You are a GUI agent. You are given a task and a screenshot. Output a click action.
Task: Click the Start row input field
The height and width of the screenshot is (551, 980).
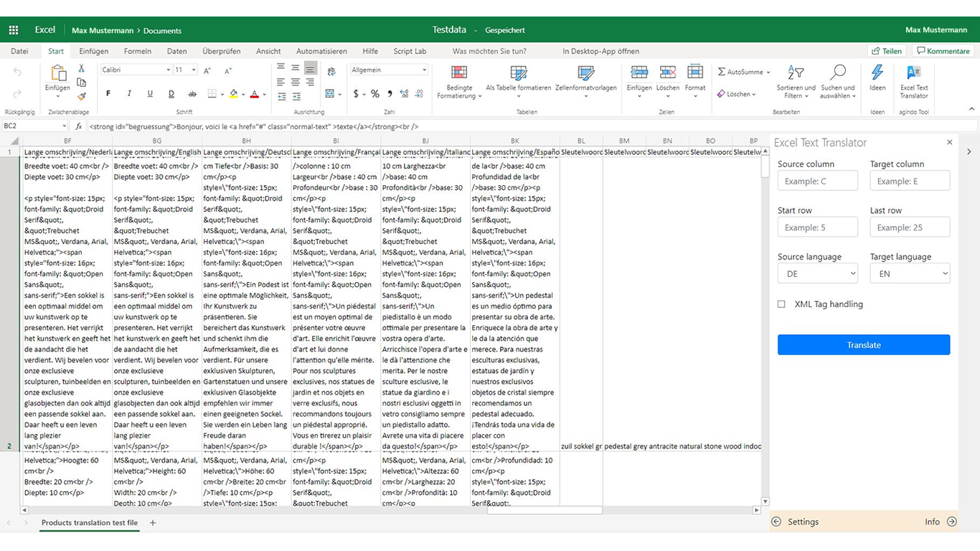click(x=818, y=227)
